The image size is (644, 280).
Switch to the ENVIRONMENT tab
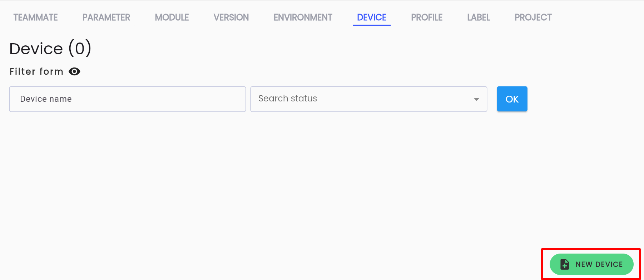[x=303, y=17]
